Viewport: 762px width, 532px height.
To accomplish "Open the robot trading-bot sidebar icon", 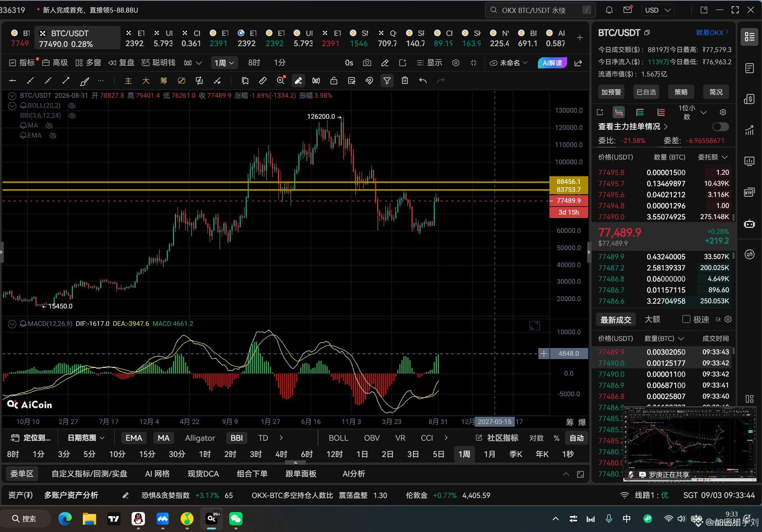I will (x=749, y=224).
